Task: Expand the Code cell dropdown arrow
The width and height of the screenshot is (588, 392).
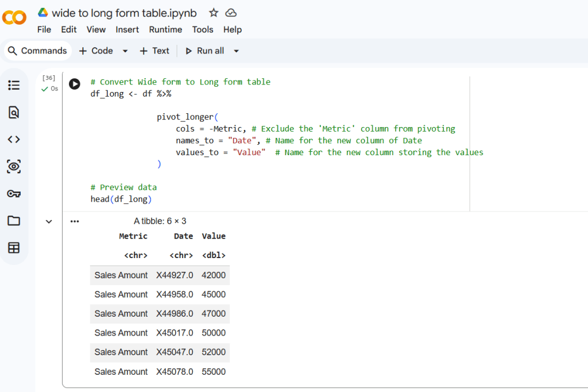Action: [125, 51]
